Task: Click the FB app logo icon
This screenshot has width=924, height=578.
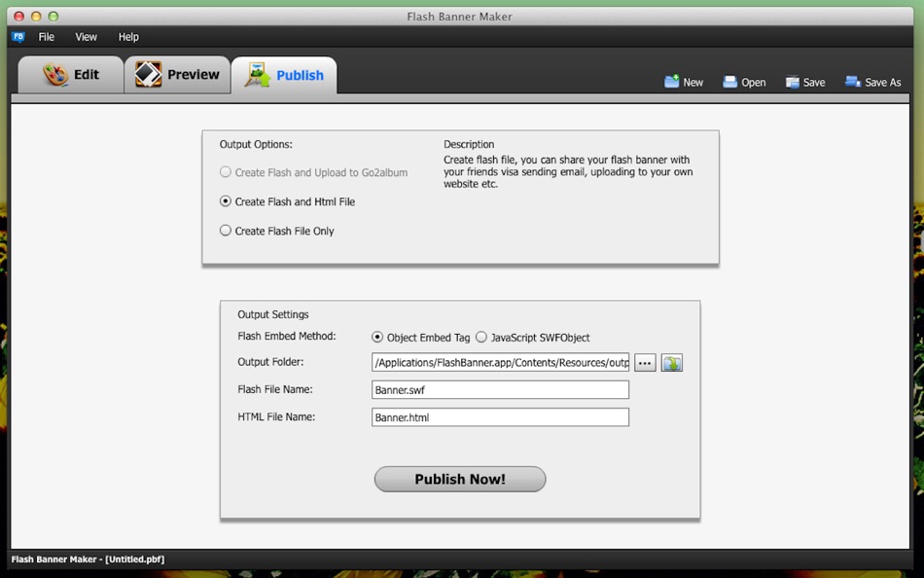Action: [x=18, y=37]
